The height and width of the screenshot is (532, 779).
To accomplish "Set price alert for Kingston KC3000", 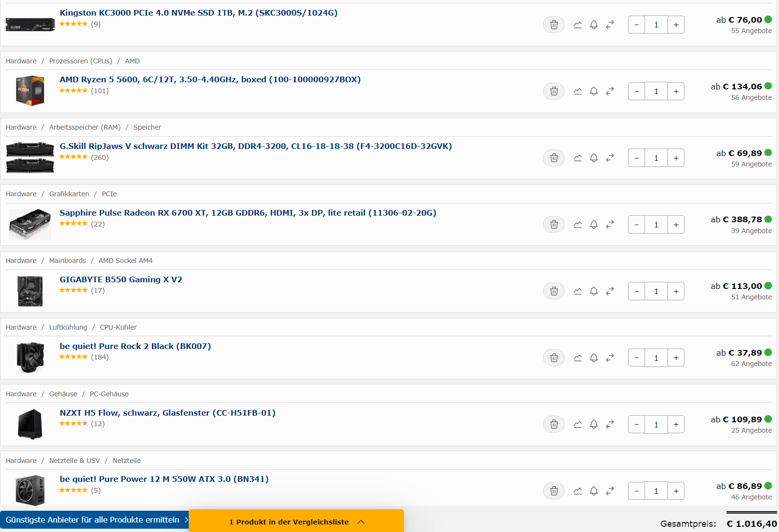I will pos(594,25).
